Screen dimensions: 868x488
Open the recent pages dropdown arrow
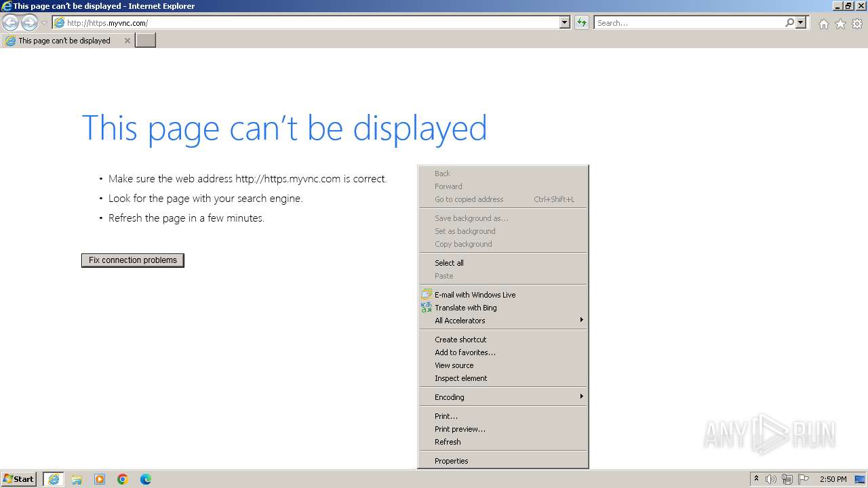44,23
